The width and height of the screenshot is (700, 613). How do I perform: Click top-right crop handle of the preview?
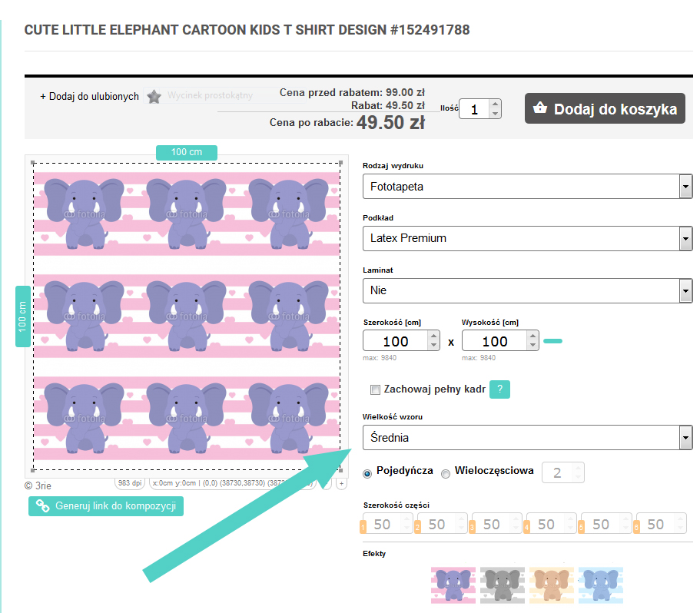click(x=341, y=163)
